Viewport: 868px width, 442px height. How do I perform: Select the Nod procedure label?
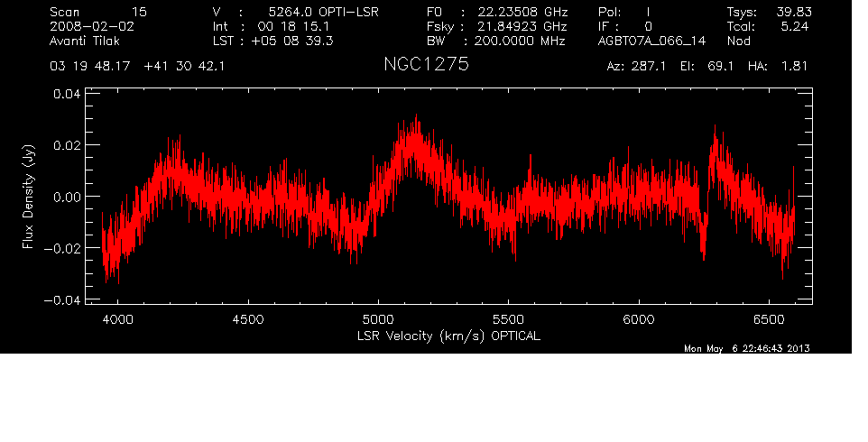[738, 41]
